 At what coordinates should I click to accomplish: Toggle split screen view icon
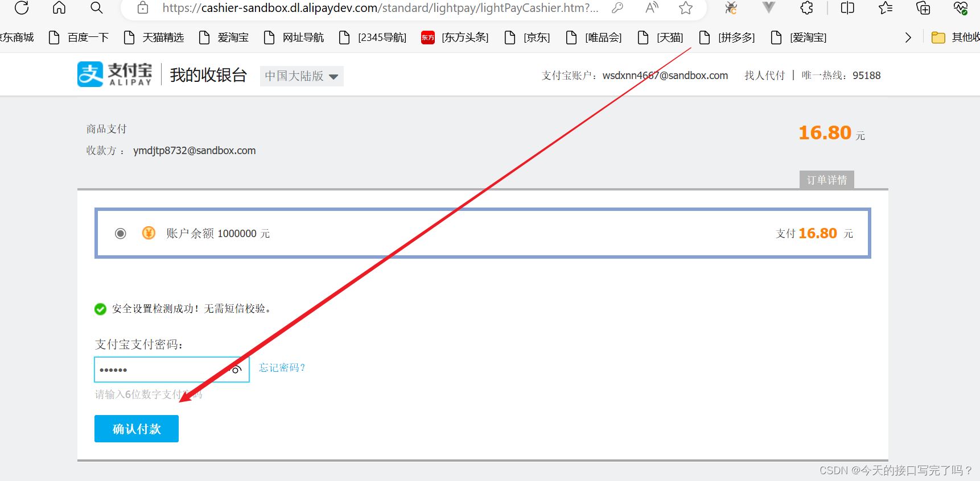pos(847,8)
